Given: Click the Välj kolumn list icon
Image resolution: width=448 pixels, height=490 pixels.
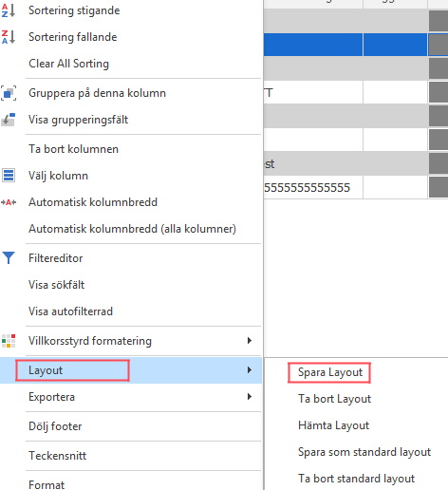Looking at the screenshot, I should point(9,176).
